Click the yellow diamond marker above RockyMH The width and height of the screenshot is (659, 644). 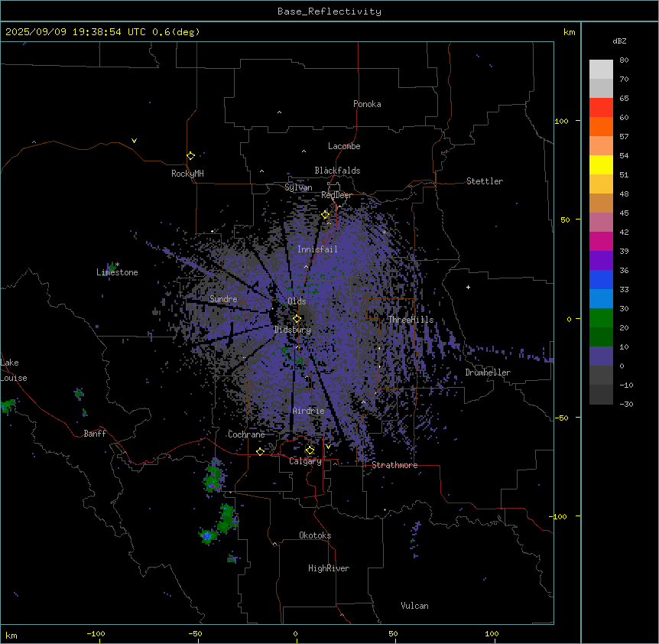[x=191, y=156]
